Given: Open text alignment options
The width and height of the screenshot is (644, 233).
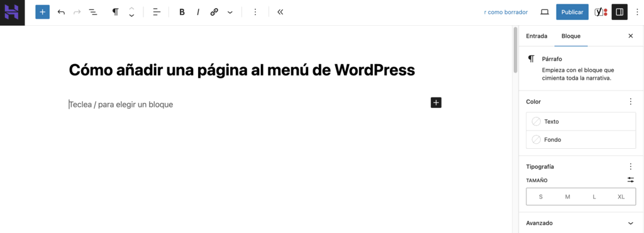Looking at the screenshot, I should [x=157, y=13].
